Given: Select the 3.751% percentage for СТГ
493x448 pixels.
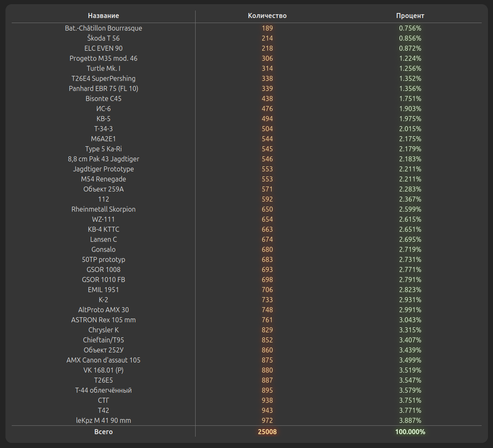Looking at the screenshot, I should tap(410, 400).
